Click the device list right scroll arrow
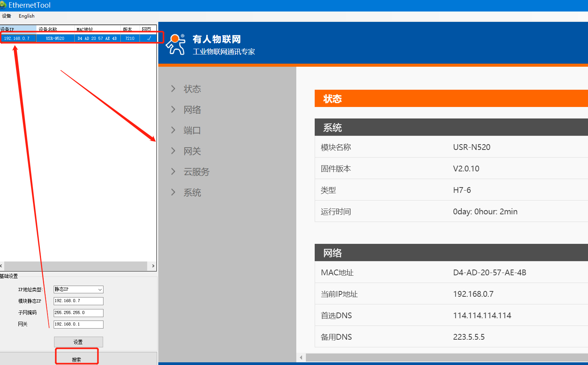Image resolution: width=588 pixels, height=365 pixels. click(153, 266)
